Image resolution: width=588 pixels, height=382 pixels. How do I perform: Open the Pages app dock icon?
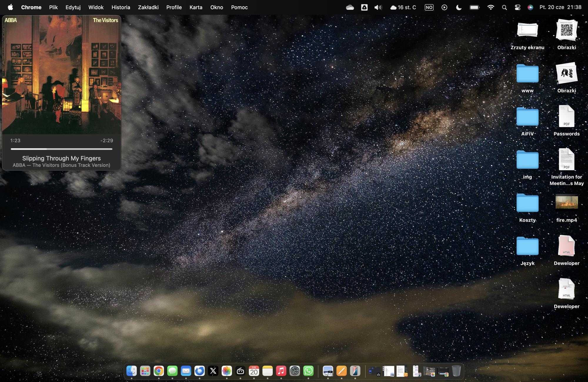[x=341, y=371]
